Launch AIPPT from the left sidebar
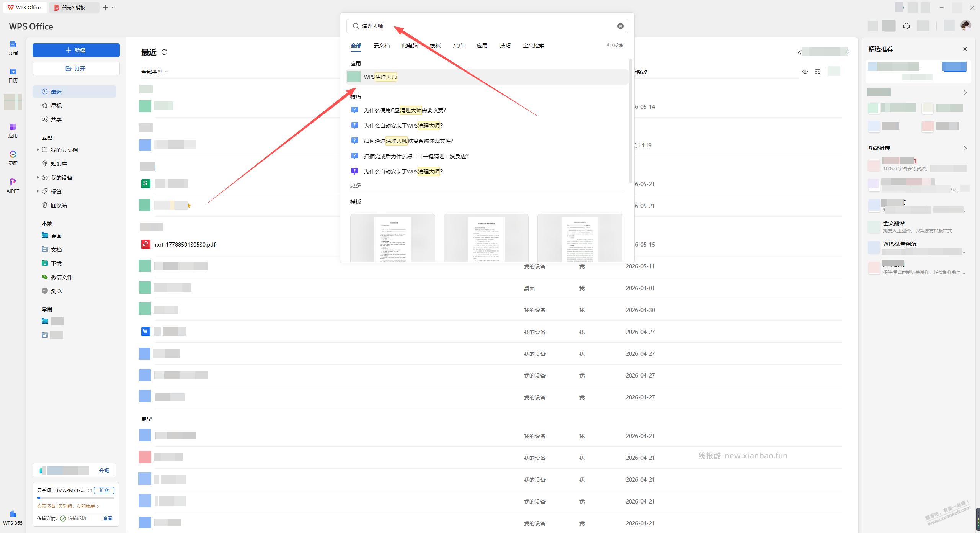This screenshot has width=980, height=533. [13, 185]
